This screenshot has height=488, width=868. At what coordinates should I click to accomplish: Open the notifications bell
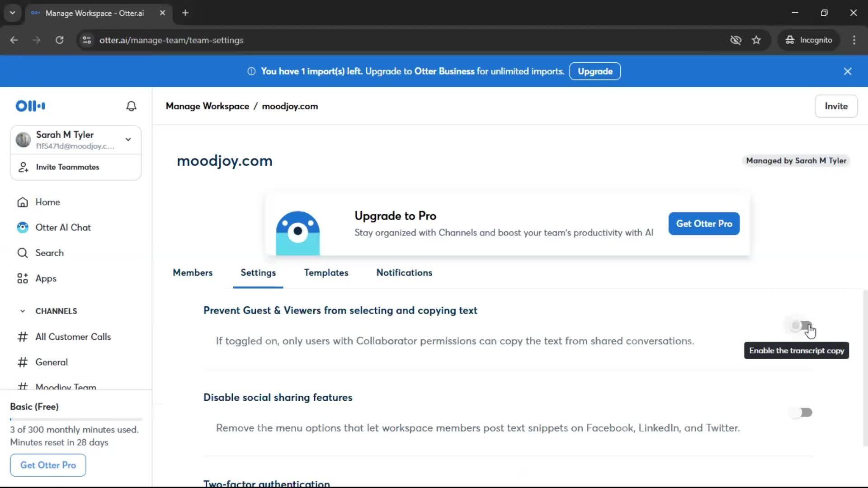click(131, 106)
